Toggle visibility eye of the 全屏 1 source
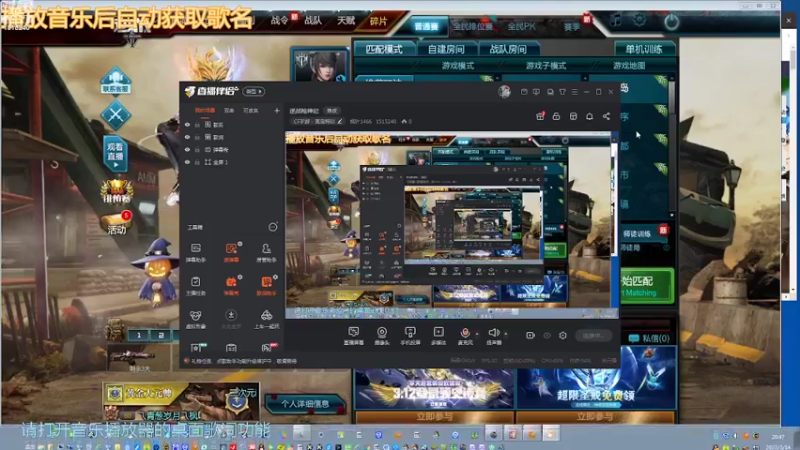This screenshot has height=450, width=800. [187, 162]
